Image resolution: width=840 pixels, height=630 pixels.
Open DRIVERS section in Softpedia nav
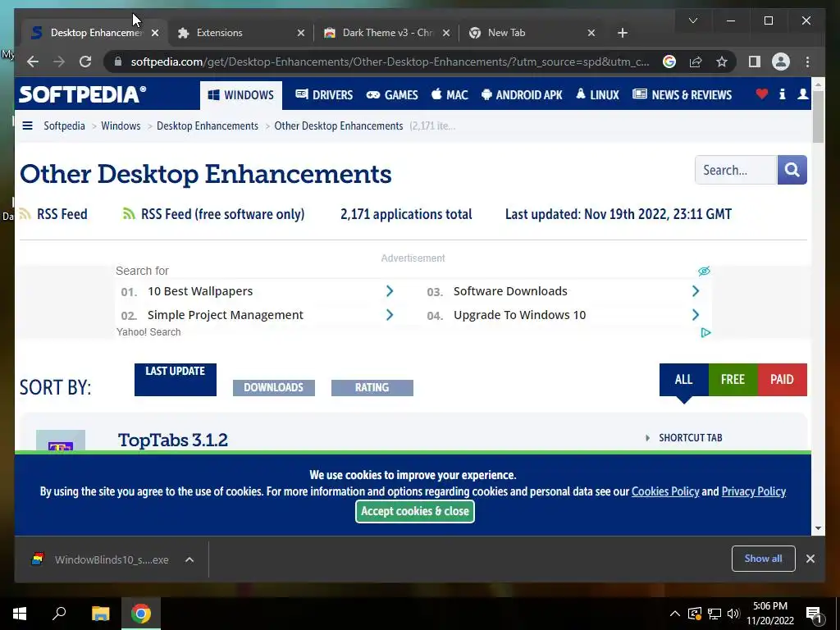[x=324, y=95]
